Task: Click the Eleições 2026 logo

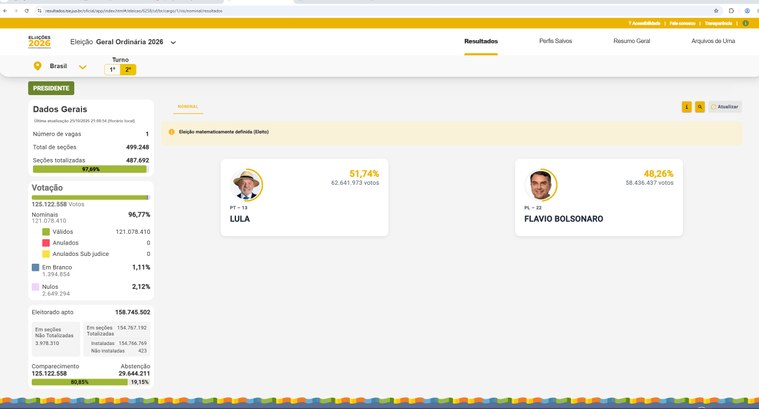Action: [39, 42]
